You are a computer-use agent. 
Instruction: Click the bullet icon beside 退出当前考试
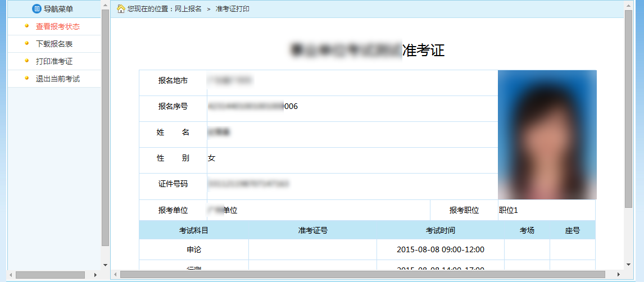click(x=26, y=78)
